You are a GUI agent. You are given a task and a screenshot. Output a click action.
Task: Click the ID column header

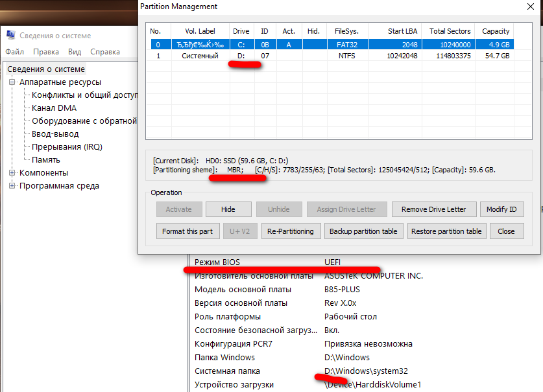(x=265, y=31)
